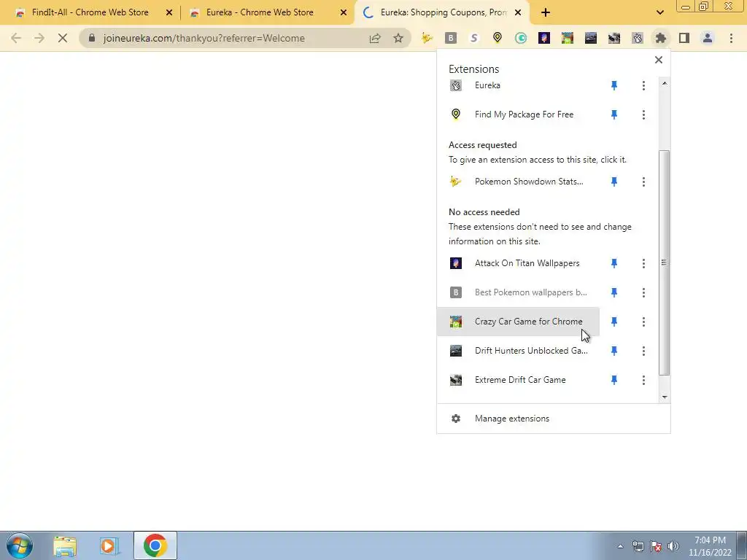Select Drift Hunters Unblocked Game entry
The width and height of the screenshot is (747, 560).
click(519, 351)
